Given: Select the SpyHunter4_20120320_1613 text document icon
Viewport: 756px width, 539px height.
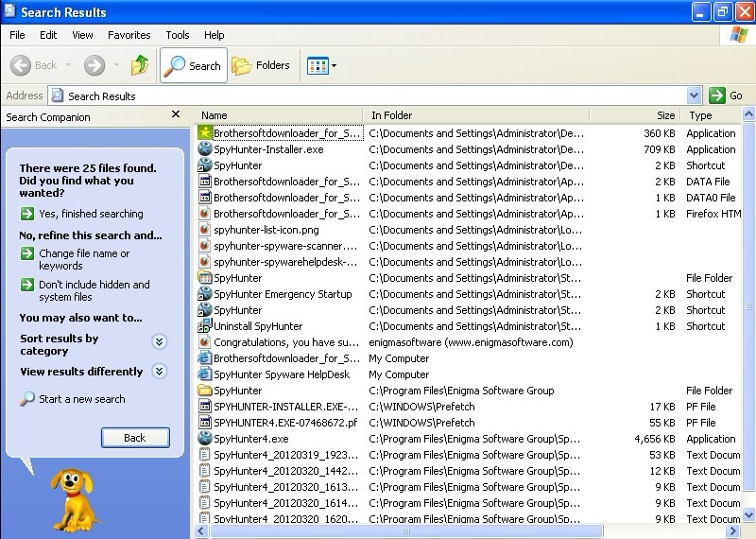Looking at the screenshot, I should pos(205,486).
